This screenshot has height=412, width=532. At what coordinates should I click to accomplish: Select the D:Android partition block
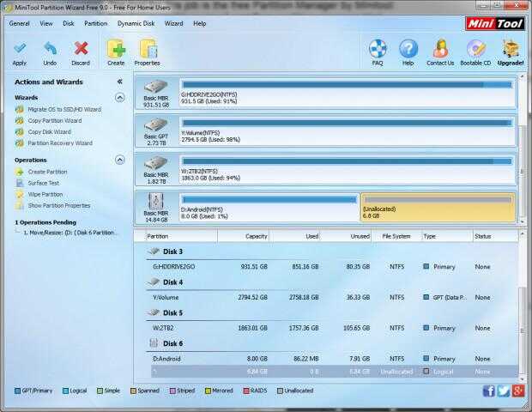(269, 208)
